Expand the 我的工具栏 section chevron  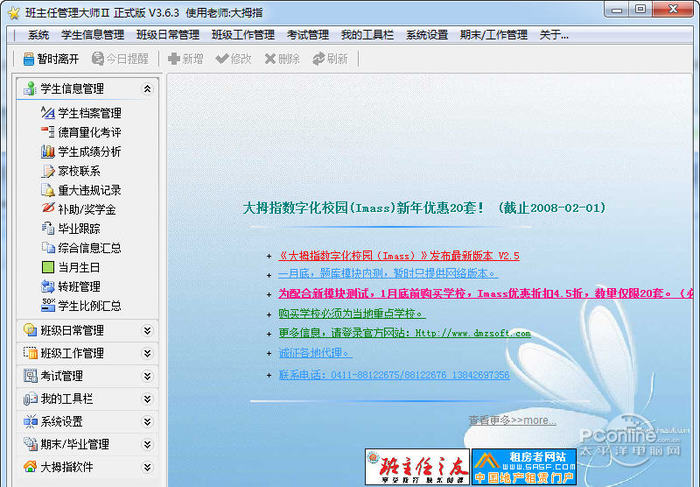147,399
